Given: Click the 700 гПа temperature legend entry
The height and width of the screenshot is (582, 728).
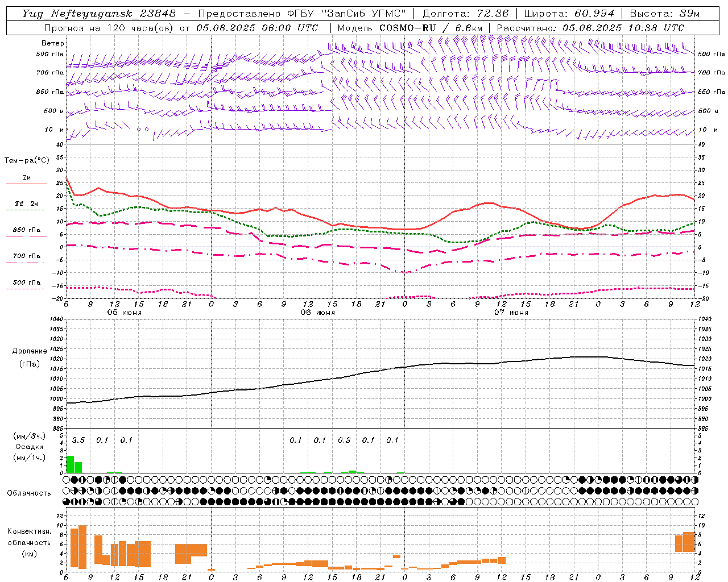Looking at the screenshot, I should click(x=27, y=256).
